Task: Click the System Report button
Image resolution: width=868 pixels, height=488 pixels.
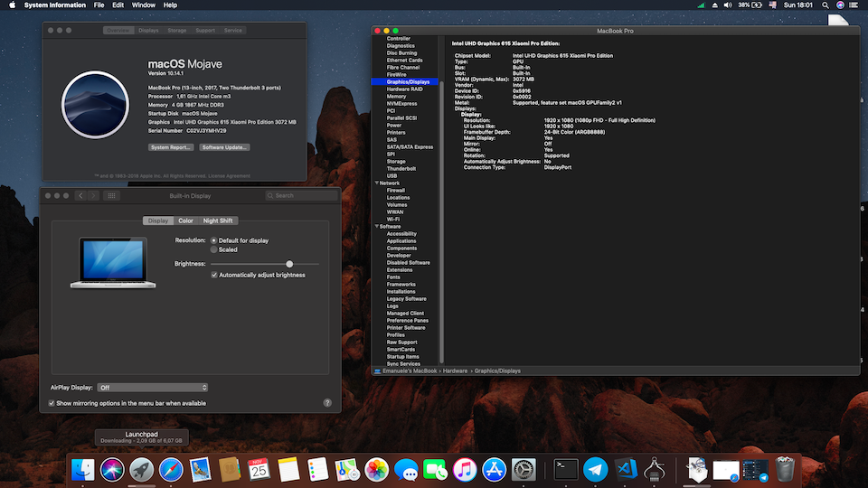Action: click(171, 146)
